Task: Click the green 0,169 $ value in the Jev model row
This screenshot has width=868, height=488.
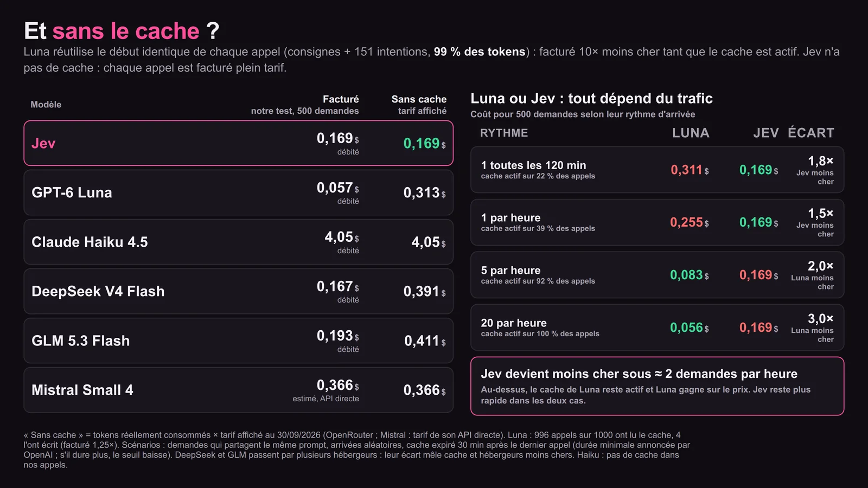Action: click(x=424, y=144)
